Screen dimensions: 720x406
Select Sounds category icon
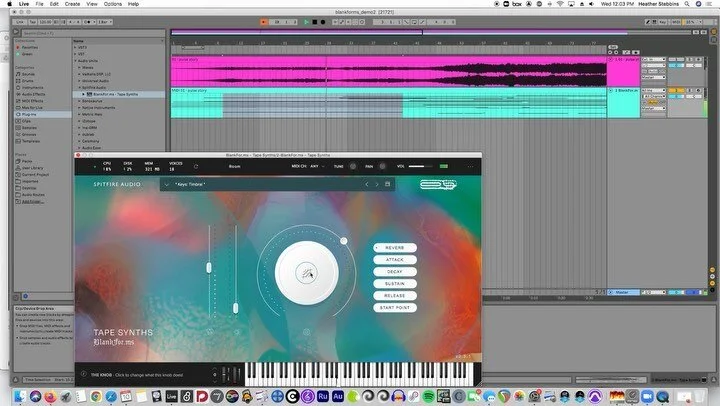point(18,74)
